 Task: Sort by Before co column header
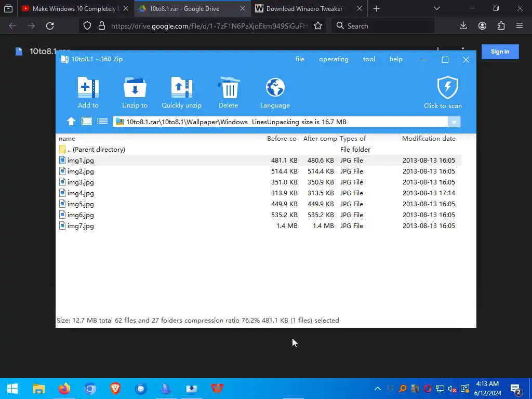point(282,138)
